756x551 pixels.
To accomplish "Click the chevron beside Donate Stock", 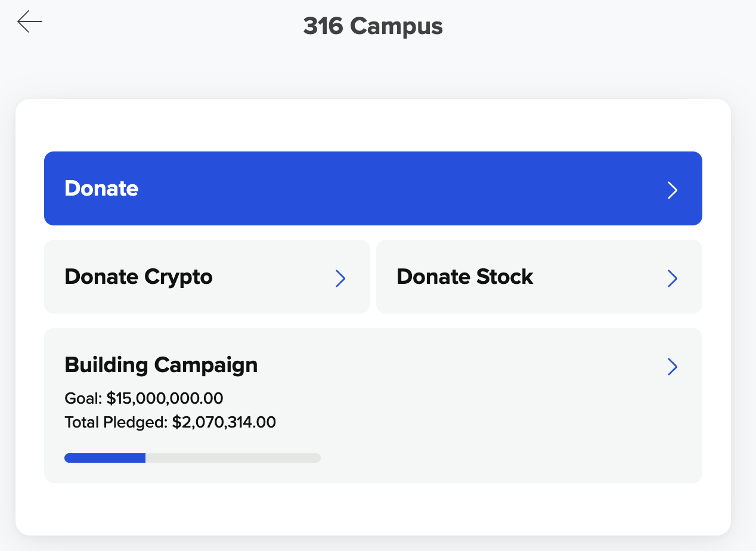I will 672,278.
